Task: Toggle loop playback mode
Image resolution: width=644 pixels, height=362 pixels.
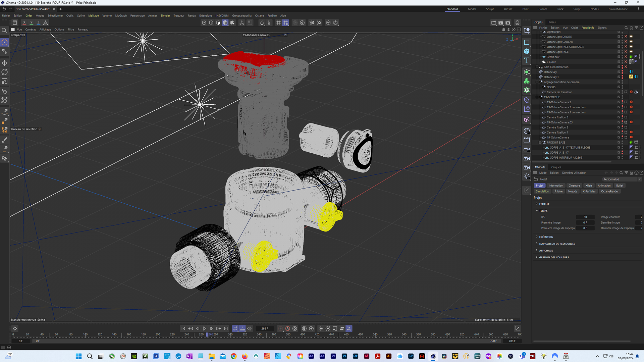Action: pyautogui.click(x=235, y=329)
